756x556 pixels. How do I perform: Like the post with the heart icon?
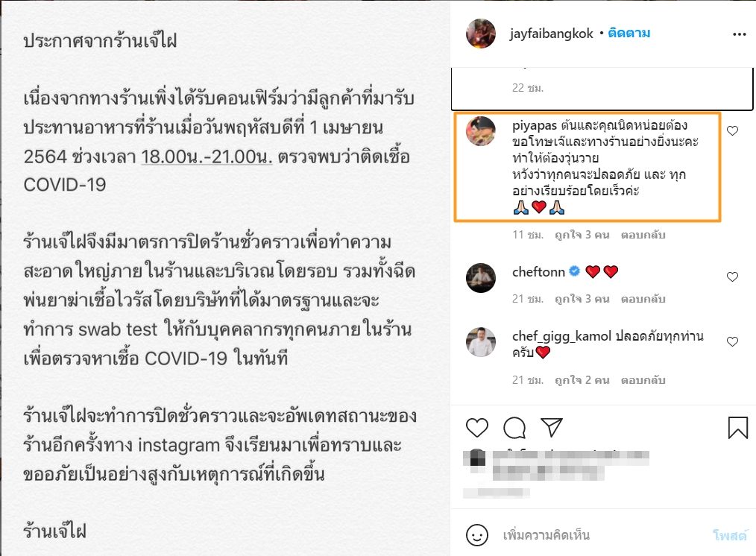(x=477, y=427)
